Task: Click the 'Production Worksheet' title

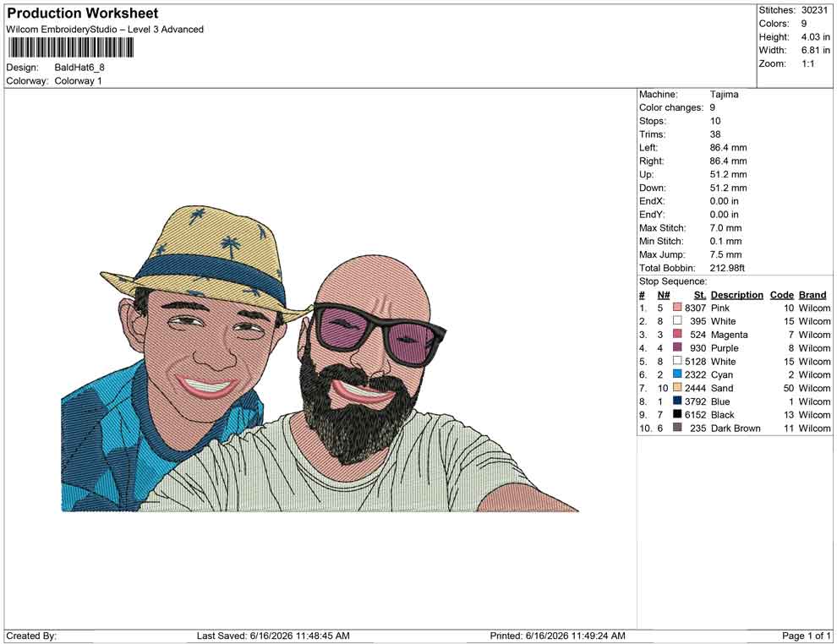Action: pyautogui.click(x=83, y=14)
